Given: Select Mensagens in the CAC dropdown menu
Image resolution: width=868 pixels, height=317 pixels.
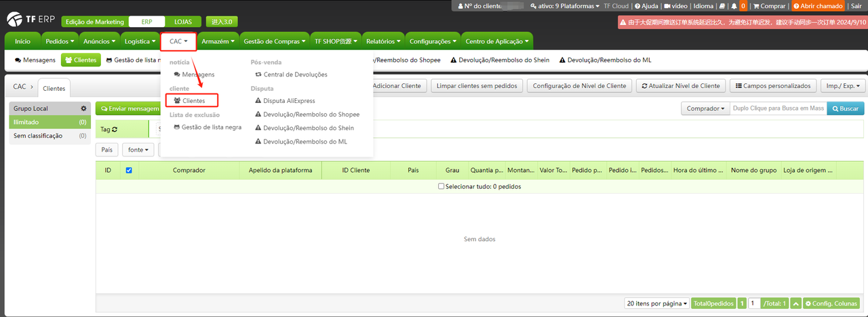Looking at the screenshot, I should [194, 74].
